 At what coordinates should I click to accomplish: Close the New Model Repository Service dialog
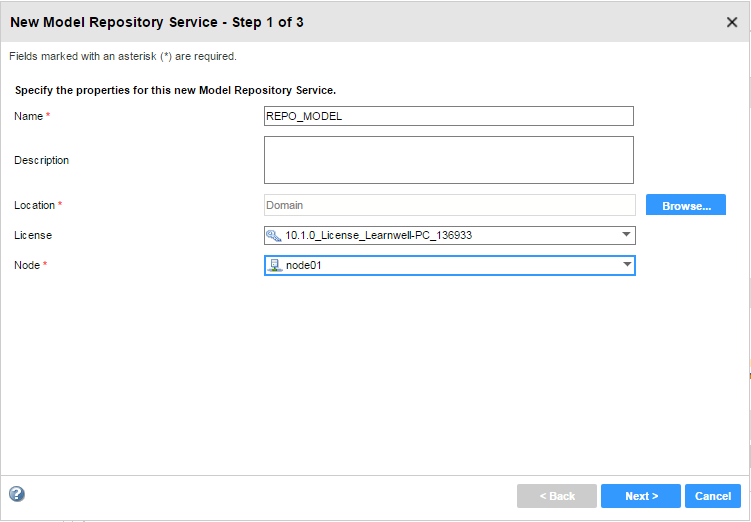pos(731,22)
